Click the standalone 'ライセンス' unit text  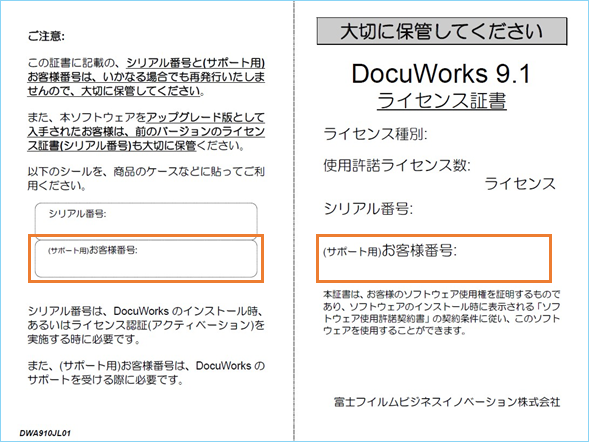520,184
